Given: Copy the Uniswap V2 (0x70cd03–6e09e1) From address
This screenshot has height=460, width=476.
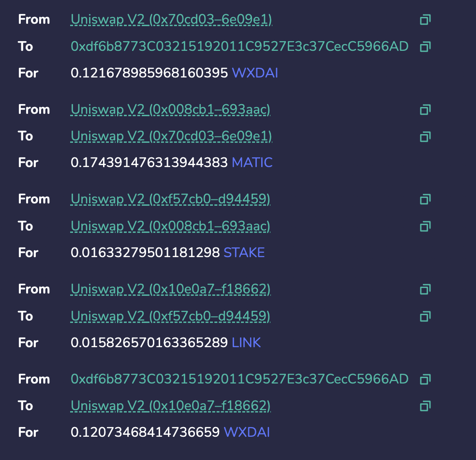Looking at the screenshot, I should 425,19.
